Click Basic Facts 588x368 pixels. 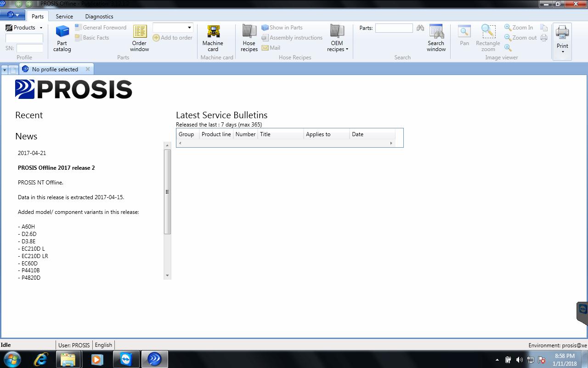(92, 38)
